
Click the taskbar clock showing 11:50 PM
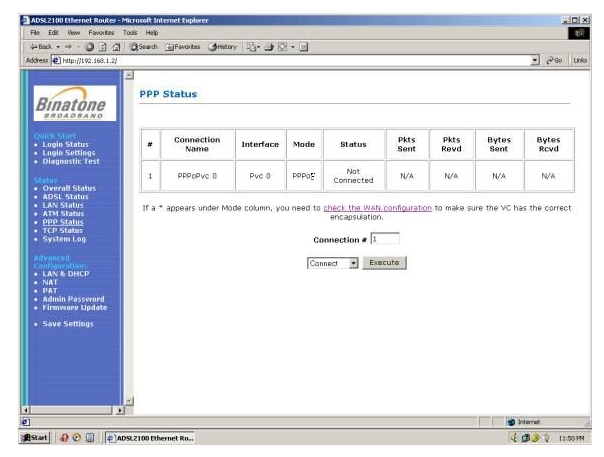pos(571,438)
